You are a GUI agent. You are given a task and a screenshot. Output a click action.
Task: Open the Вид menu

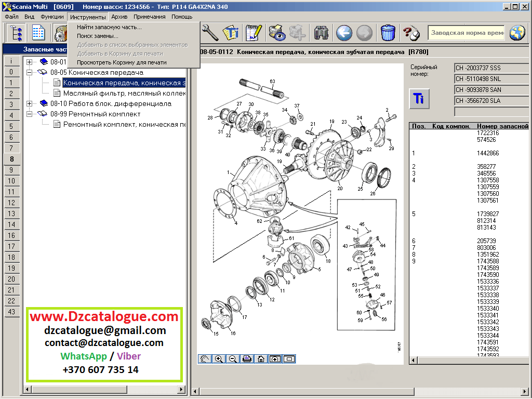click(30, 17)
